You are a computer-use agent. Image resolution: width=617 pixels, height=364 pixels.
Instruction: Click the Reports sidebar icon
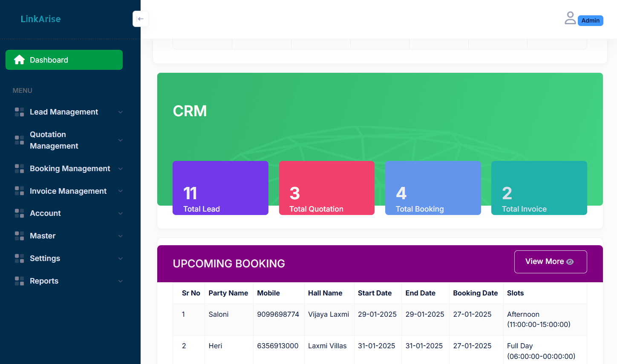pos(19,281)
